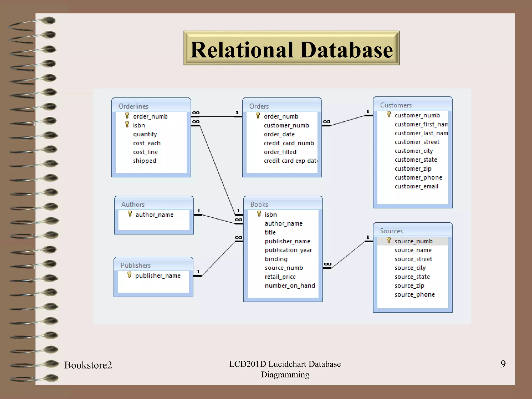Click key icon beside author_name in Authors
The width and height of the screenshot is (532, 399).
(130, 214)
